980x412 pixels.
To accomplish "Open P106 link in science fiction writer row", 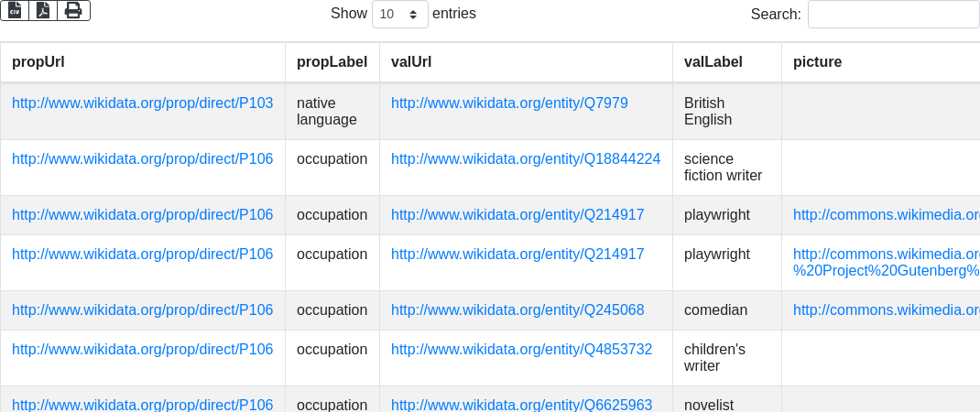I will pos(142,159).
